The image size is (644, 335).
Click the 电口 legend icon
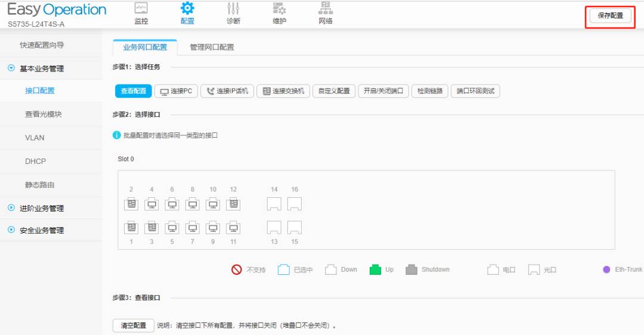click(493, 269)
